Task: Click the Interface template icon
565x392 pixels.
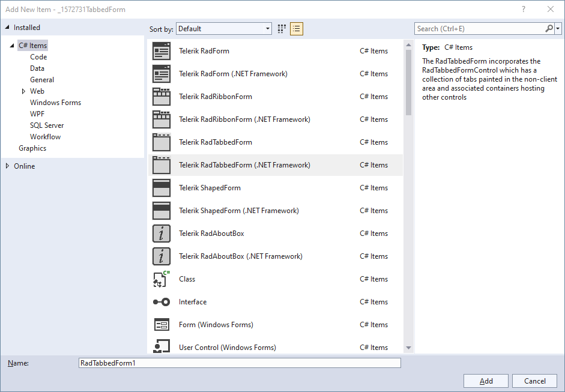Action: tap(162, 302)
